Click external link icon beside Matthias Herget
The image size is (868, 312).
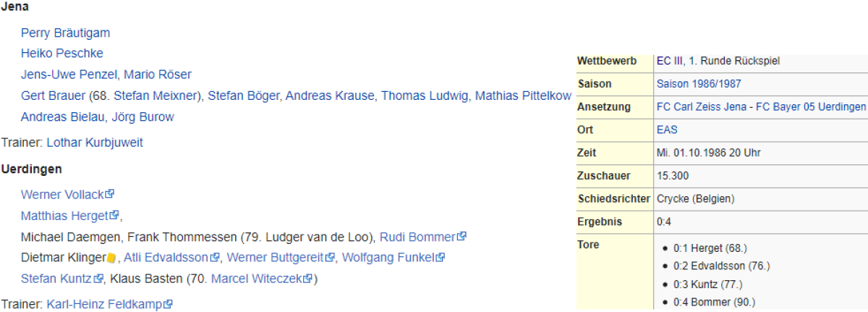[114, 215]
